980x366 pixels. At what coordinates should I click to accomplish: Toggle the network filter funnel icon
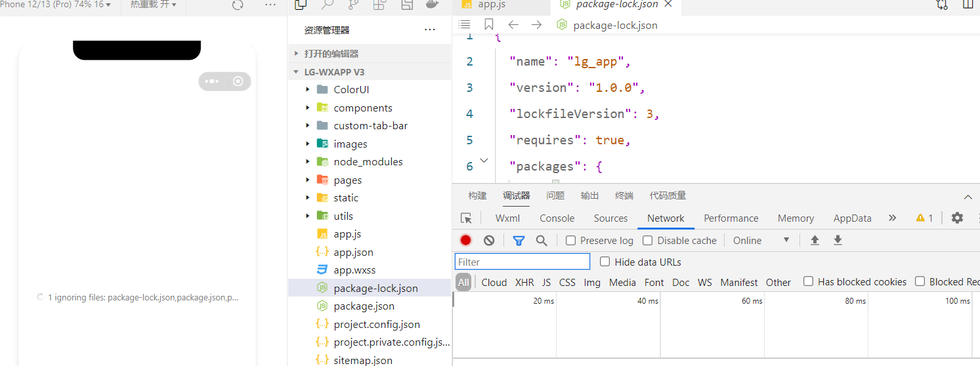519,241
